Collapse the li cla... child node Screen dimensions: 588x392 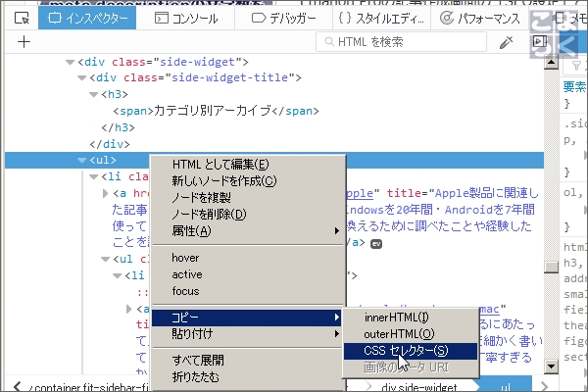tap(93, 176)
